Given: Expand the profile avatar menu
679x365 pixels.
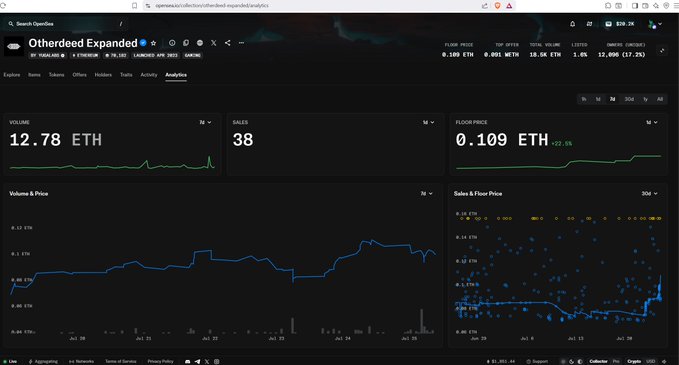Looking at the screenshot, I should (x=655, y=24).
